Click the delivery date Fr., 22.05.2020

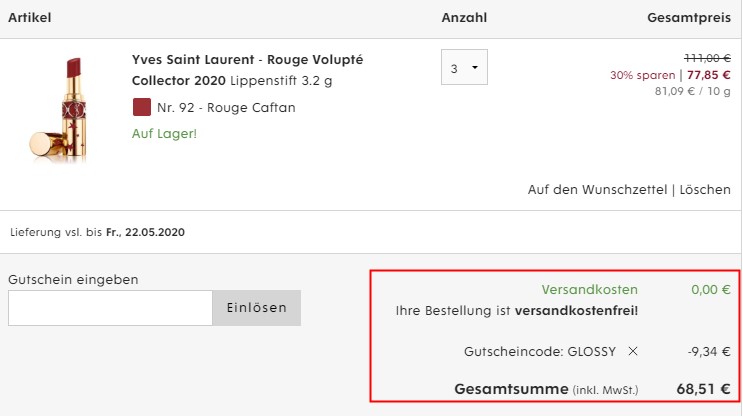(145, 232)
